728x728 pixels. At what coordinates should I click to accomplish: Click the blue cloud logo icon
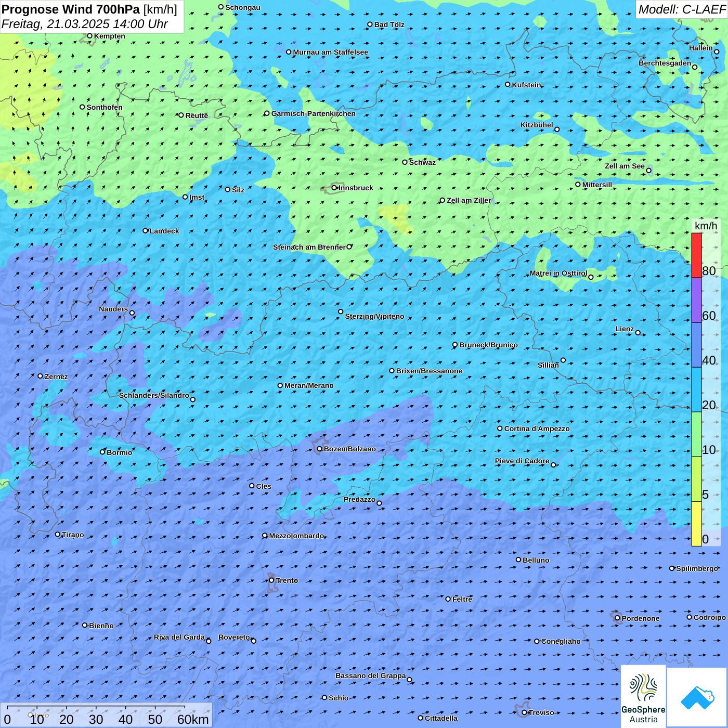point(697,697)
